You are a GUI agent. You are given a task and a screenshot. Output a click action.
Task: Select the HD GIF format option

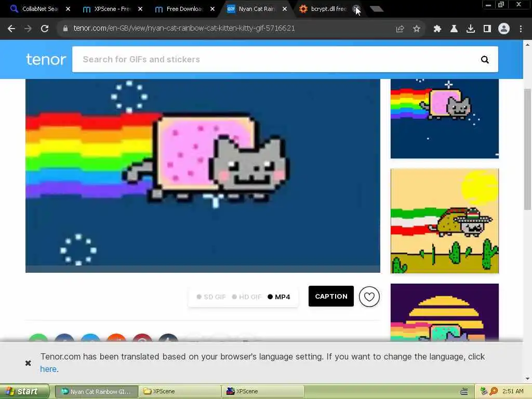click(247, 297)
